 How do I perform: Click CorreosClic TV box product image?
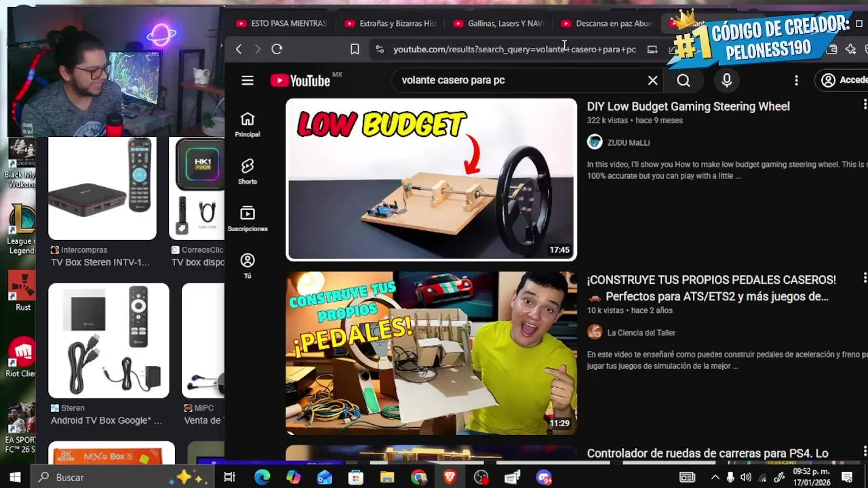click(197, 188)
